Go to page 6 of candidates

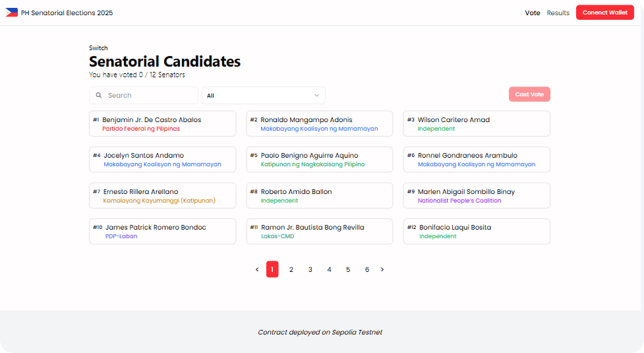pyautogui.click(x=367, y=269)
